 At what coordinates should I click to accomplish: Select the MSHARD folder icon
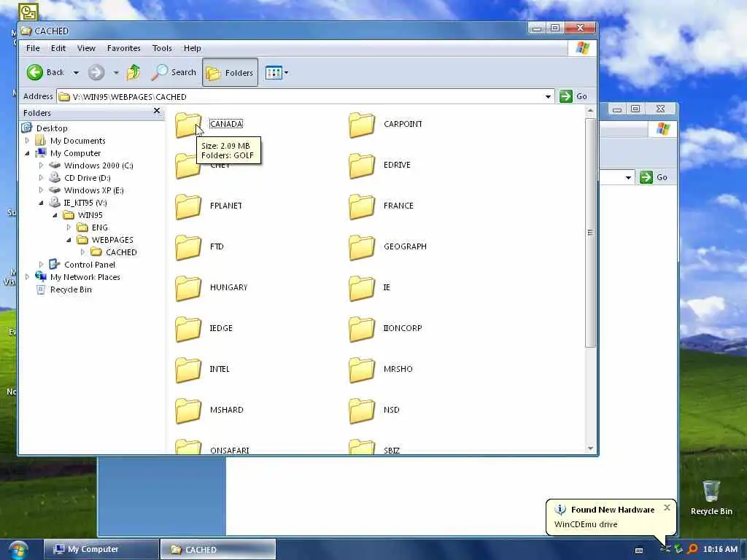coord(188,411)
